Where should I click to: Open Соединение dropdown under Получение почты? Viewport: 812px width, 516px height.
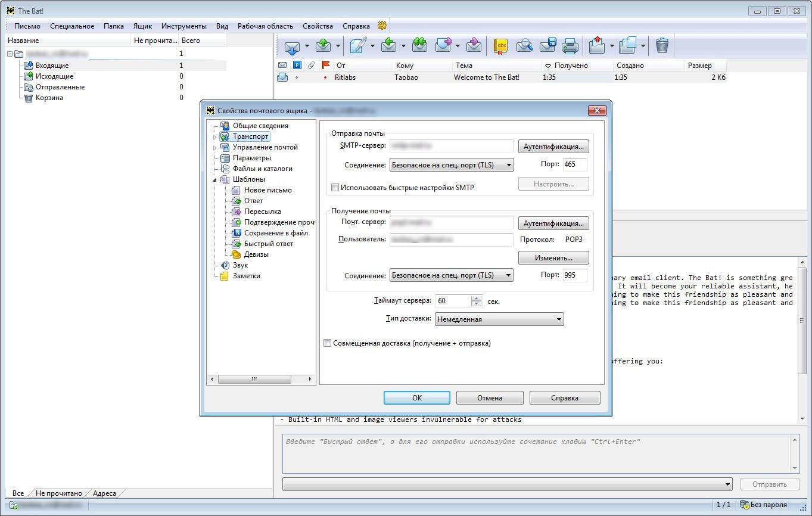pyautogui.click(x=452, y=275)
